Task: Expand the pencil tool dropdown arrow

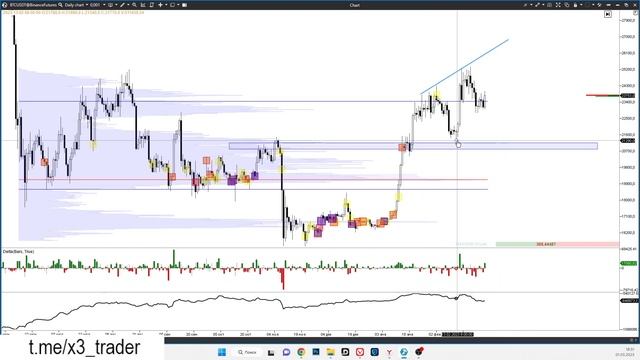Action: point(128,5)
